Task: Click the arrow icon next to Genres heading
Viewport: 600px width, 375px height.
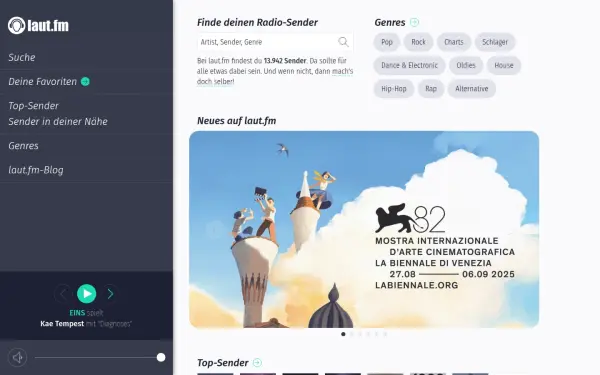Action: pos(414,22)
